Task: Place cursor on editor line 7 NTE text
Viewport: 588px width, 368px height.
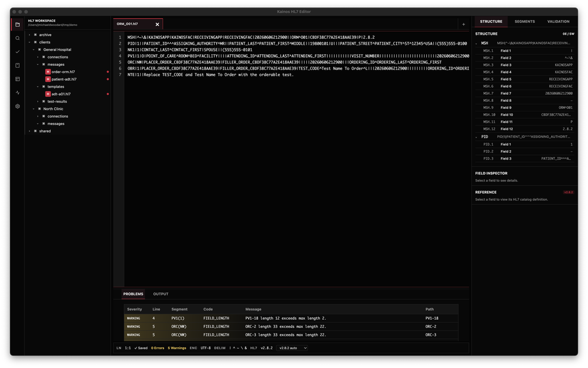Action: pos(210,75)
